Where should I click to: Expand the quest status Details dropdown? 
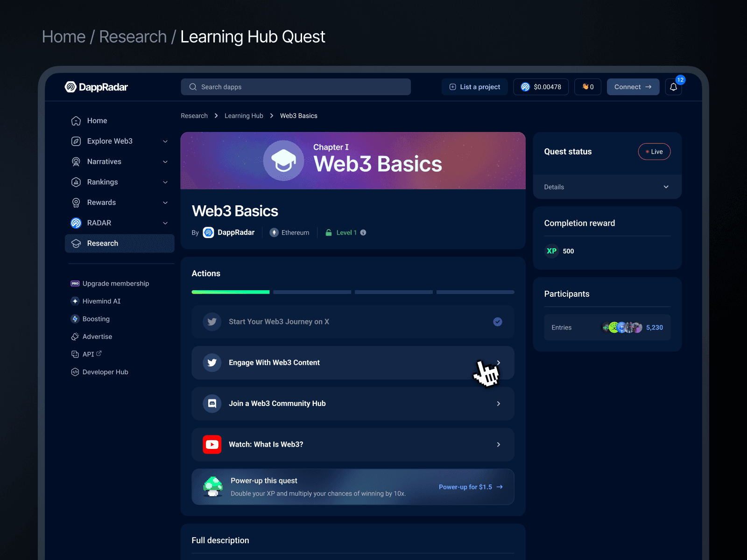tap(607, 187)
